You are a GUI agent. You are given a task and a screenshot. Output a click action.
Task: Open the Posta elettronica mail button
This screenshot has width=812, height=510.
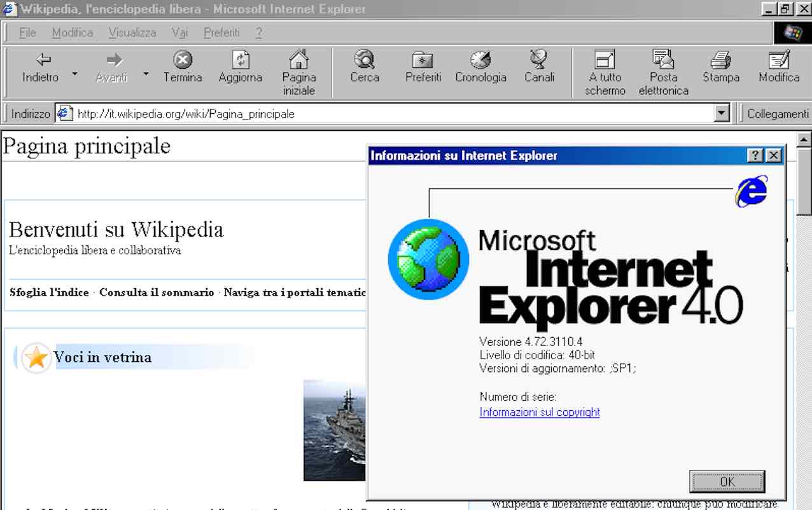pos(664,73)
